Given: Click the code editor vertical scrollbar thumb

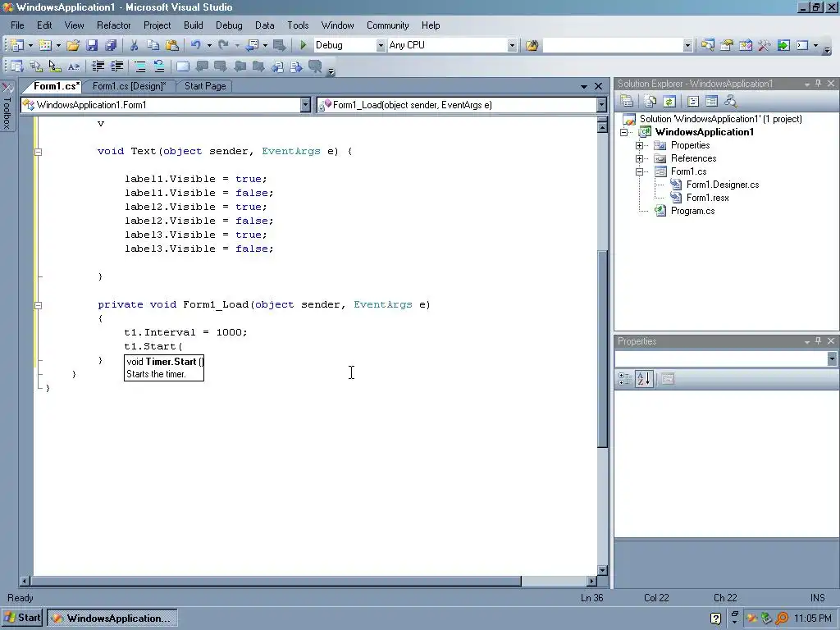Looking at the screenshot, I should coord(602,348).
